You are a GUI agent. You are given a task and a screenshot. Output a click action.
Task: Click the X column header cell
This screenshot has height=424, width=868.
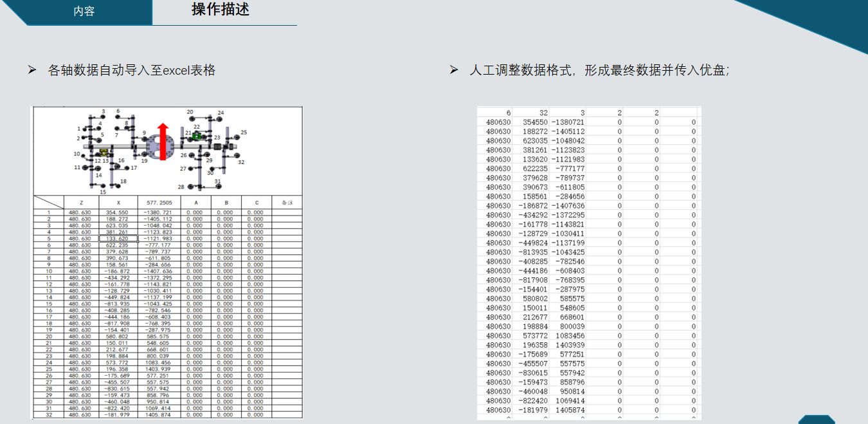118,202
